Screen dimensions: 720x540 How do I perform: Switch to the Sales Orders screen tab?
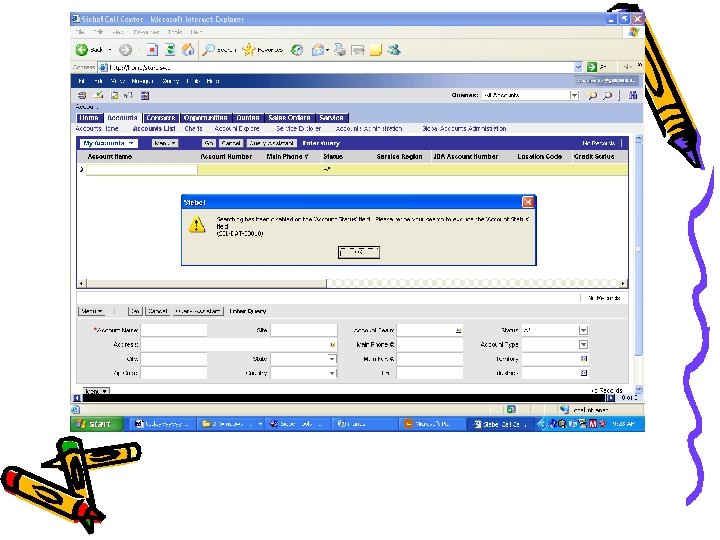(289, 118)
